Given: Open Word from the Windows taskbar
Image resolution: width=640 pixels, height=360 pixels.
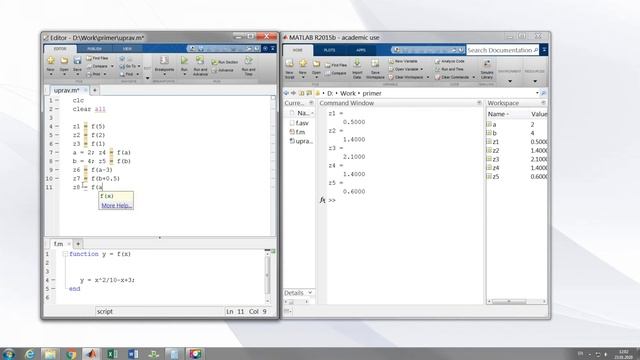Looking at the screenshot, I should pyautogui.click(x=133, y=354).
